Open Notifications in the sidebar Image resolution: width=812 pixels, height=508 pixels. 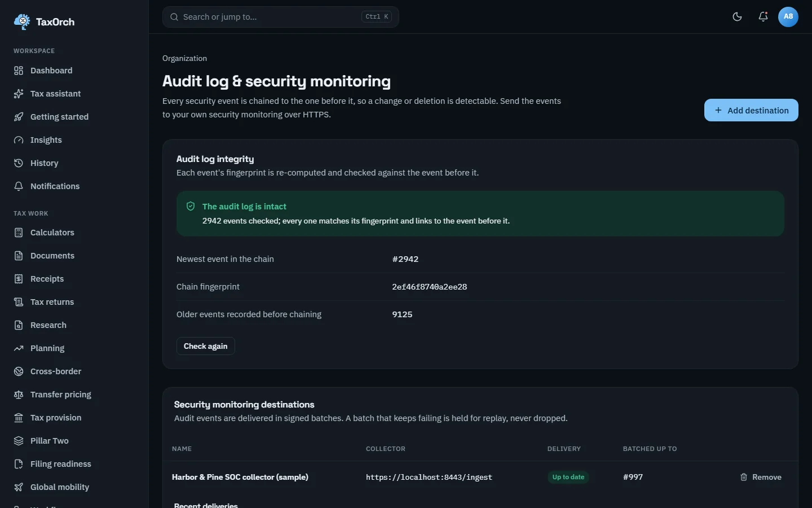click(x=74, y=186)
